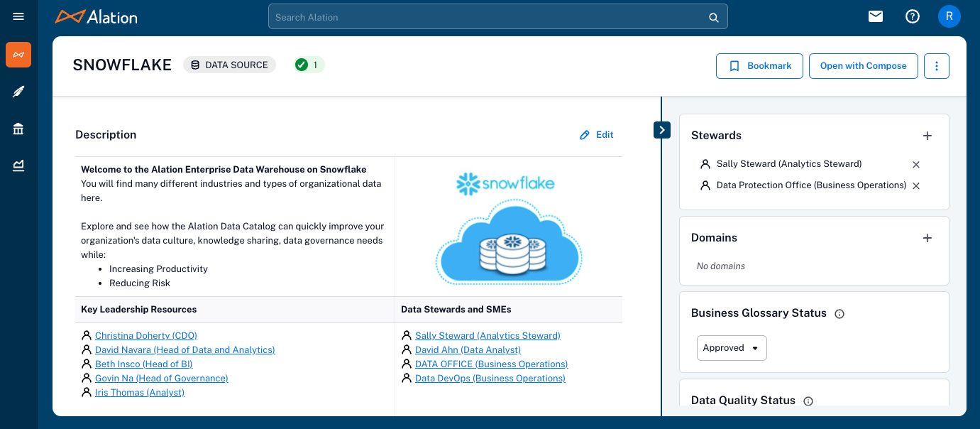Open the analytics chart icon in sidebar
The width and height of the screenshot is (980, 429).
pyautogui.click(x=18, y=165)
